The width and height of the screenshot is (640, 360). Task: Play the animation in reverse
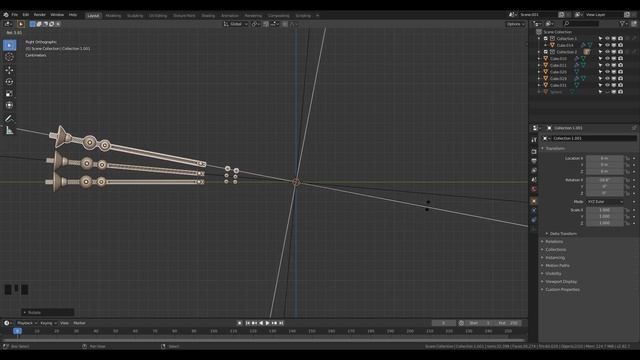pos(261,323)
